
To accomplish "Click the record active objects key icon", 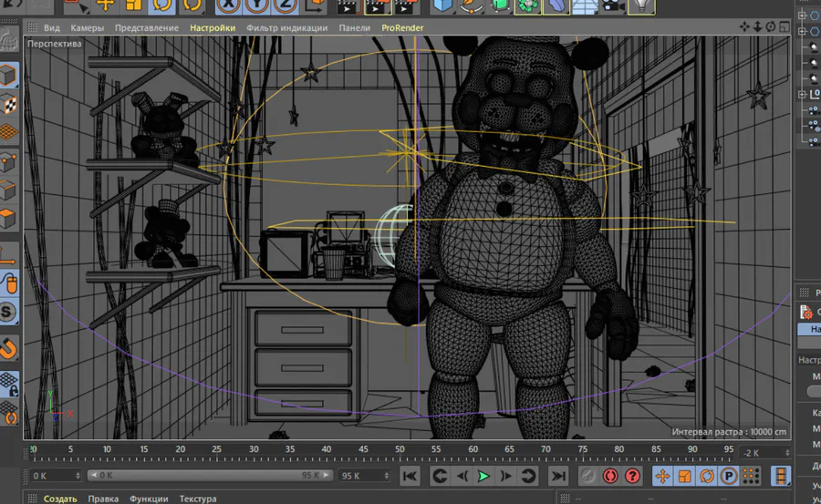I will (x=588, y=477).
